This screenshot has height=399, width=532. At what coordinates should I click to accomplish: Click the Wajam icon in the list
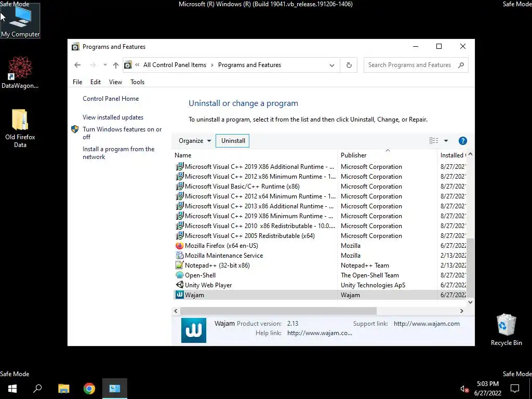coord(179,295)
